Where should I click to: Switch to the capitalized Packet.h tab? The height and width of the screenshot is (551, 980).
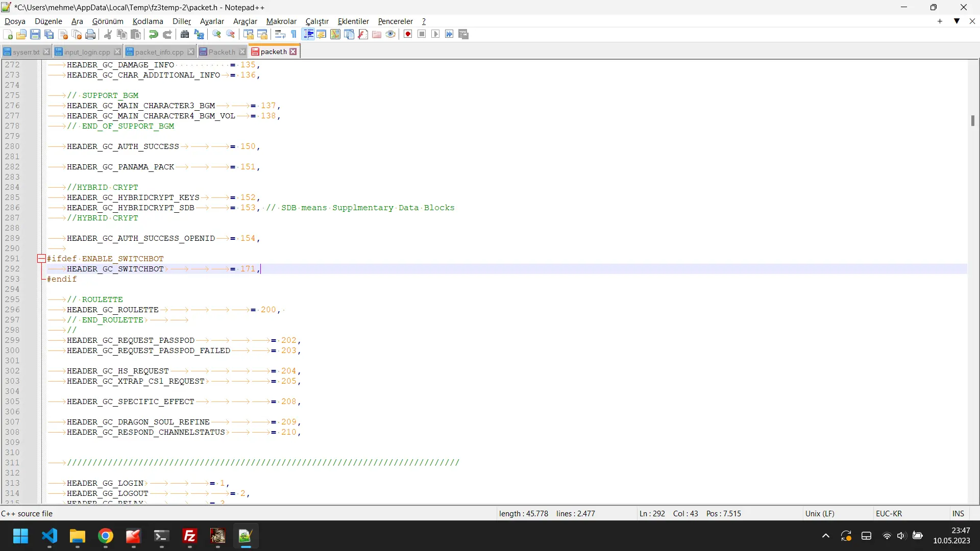222,52
